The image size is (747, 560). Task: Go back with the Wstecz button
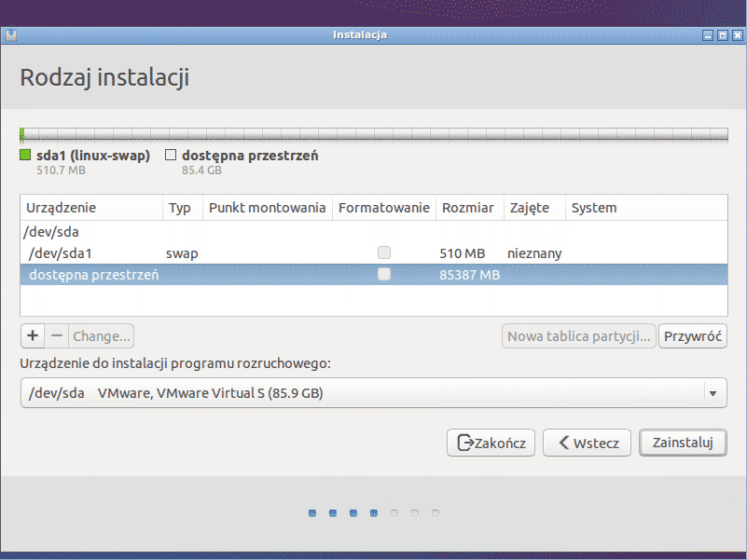tap(588, 444)
